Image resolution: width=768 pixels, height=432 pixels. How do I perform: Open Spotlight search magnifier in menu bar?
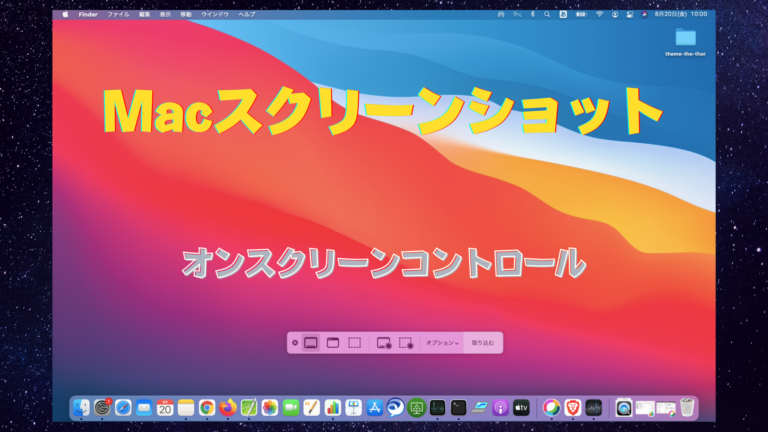coord(547,14)
